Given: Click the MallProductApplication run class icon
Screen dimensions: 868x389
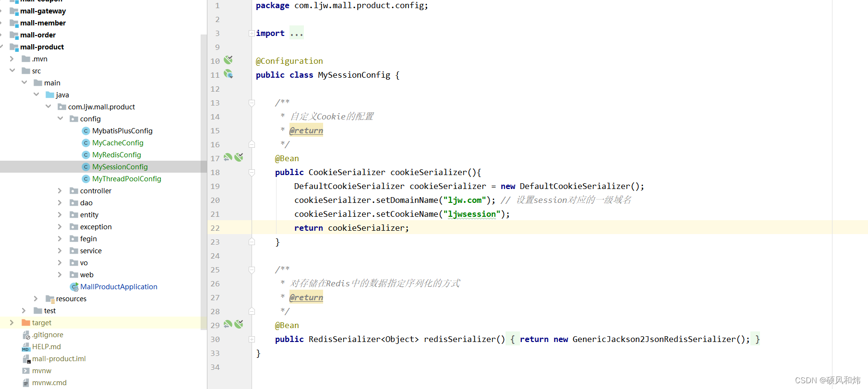Looking at the screenshot, I should point(74,287).
